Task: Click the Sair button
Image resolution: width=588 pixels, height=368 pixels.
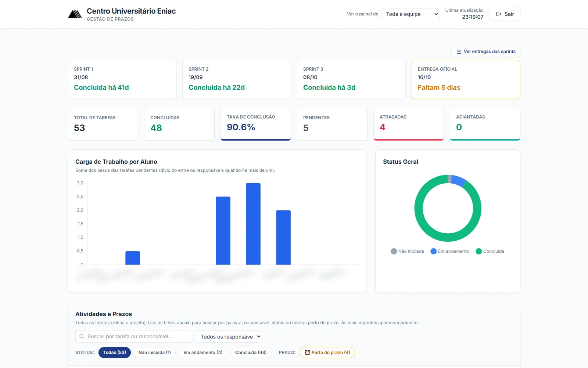Action: [x=505, y=14]
